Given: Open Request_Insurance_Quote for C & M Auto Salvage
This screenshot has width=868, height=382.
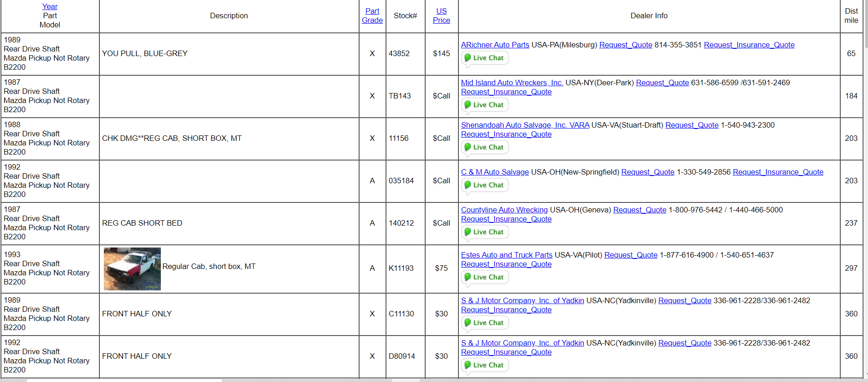Looking at the screenshot, I should 778,172.
